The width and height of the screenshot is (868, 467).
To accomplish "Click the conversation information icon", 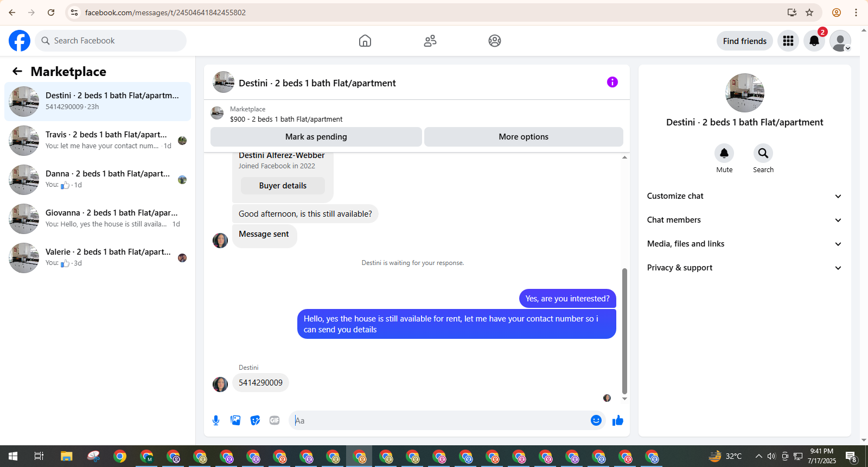I will [x=612, y=82].
